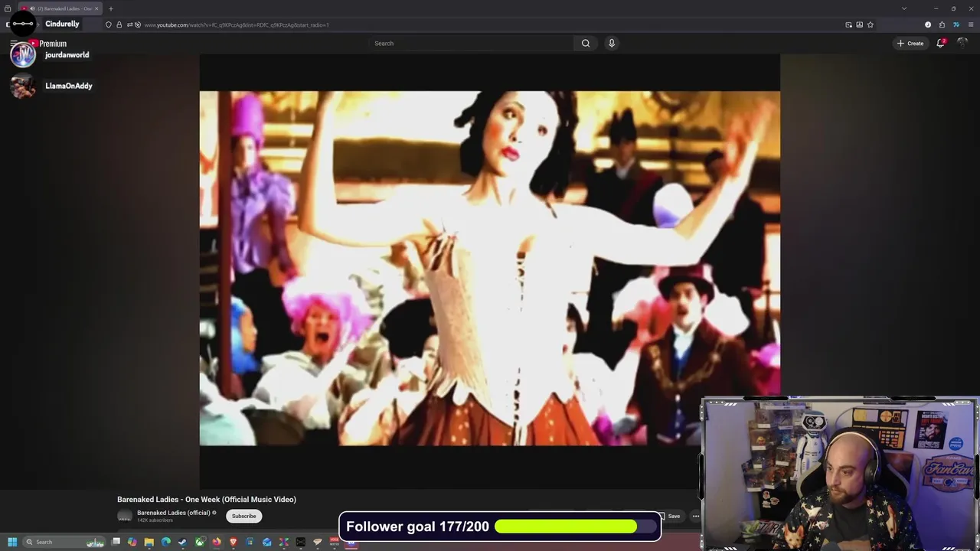Viewport: 980px width, 551px height.
Task: Open the Xbox app from the taskbar
Action: [200, 542]
